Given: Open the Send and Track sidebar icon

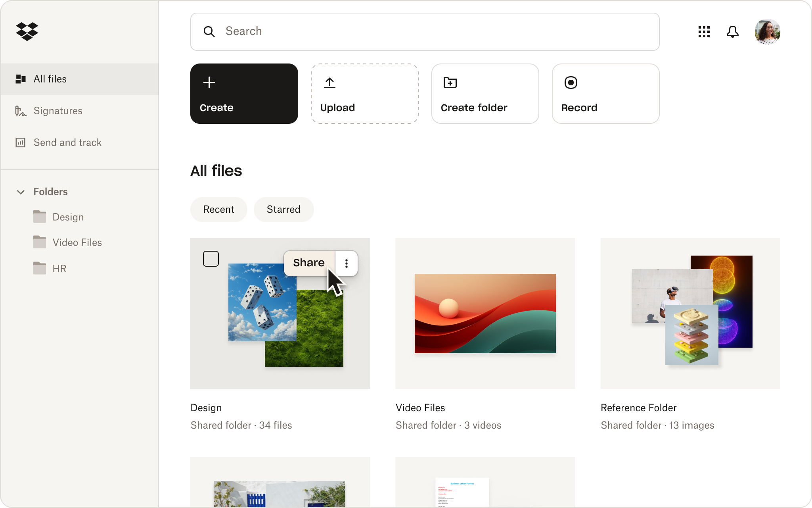Looking at the screenshot, I should tap(21, 142).
